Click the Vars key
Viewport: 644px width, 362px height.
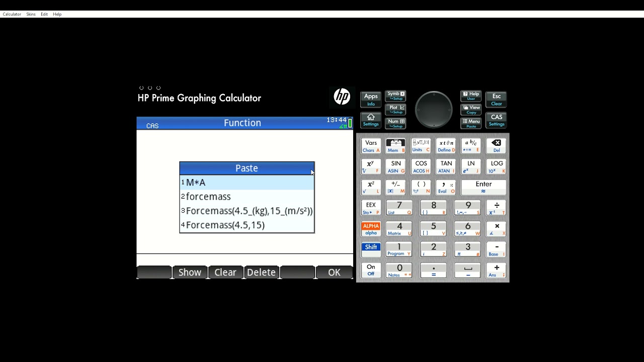371,146
